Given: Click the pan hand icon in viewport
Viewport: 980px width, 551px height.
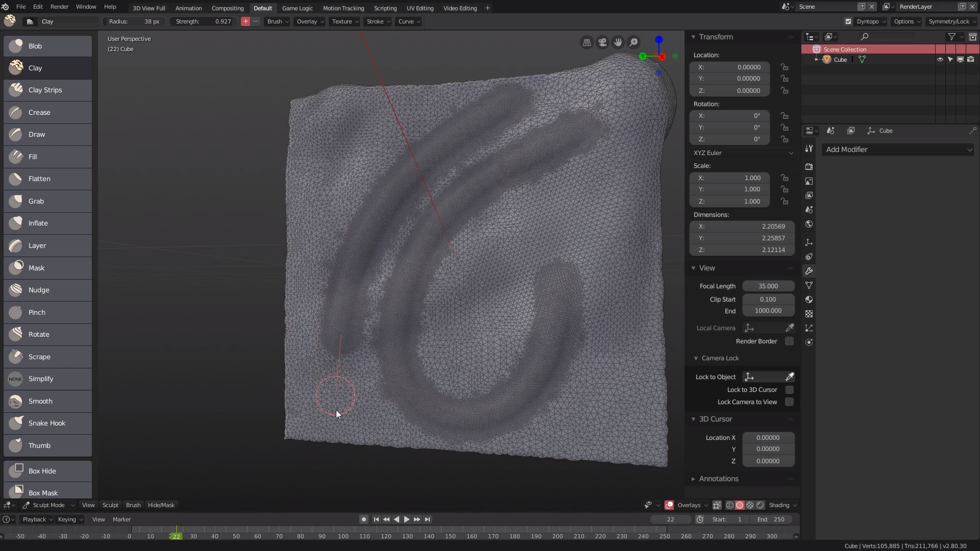Looking at the screenshot, I should pyautogui.click(x=618, y=42).
